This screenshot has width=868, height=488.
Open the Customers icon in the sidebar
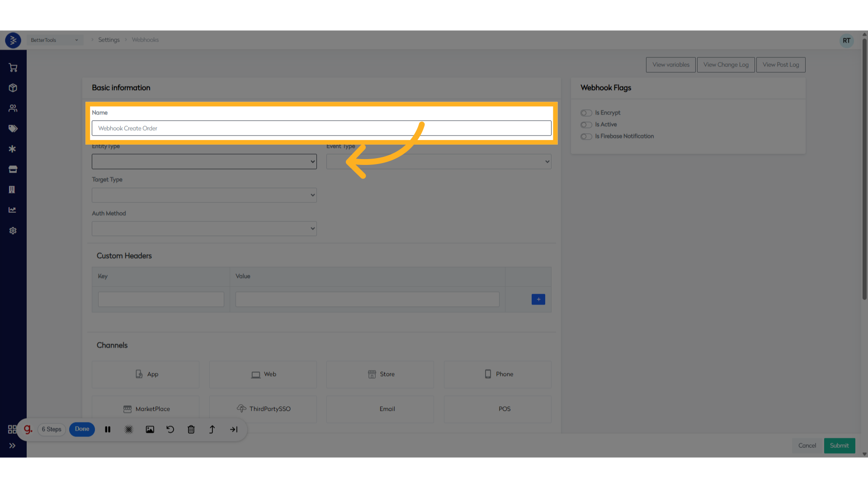click(13, 108)
